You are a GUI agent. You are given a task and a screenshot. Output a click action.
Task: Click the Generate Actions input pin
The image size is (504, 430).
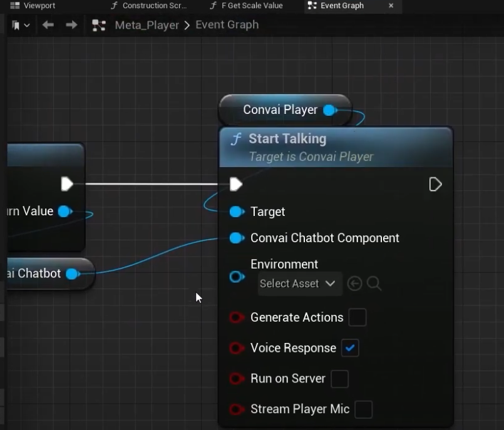coord(237,317)
